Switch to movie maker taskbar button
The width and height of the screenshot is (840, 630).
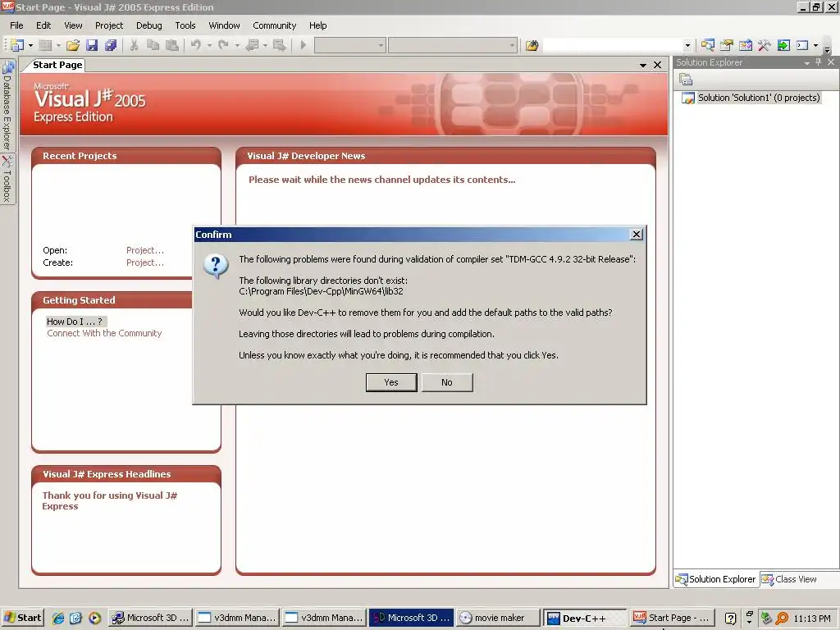[x=498, y=618]
